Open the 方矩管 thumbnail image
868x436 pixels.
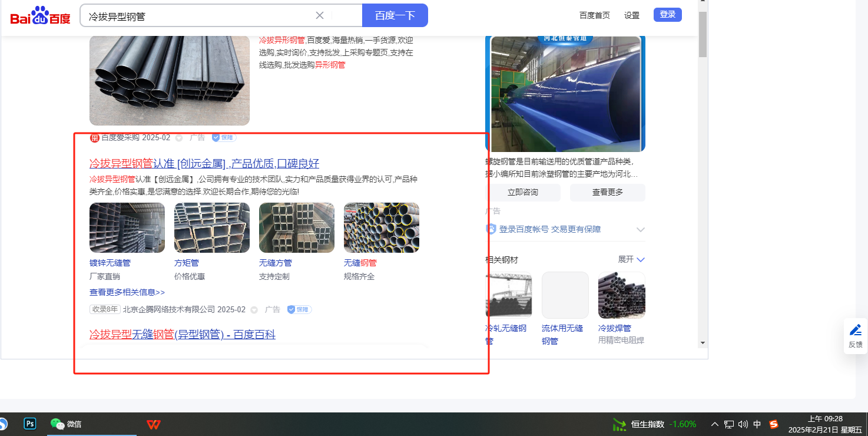pyautogui.click(x=212, y=228)
